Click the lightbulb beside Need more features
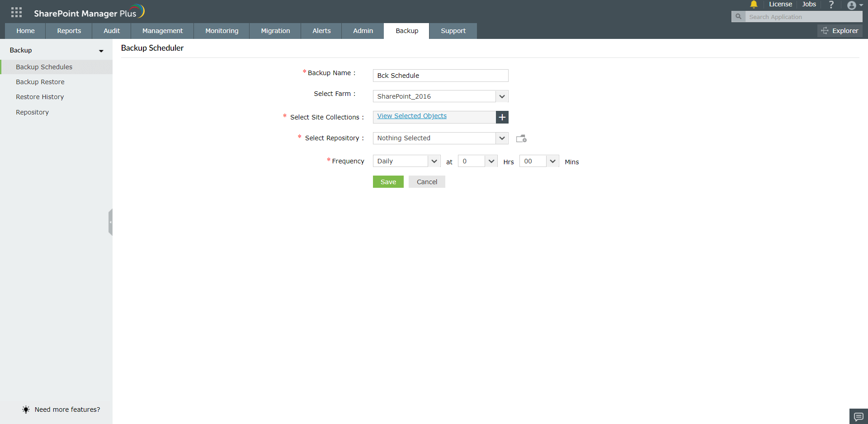Viewport: 868px width, 424px height. click(26, 410)
